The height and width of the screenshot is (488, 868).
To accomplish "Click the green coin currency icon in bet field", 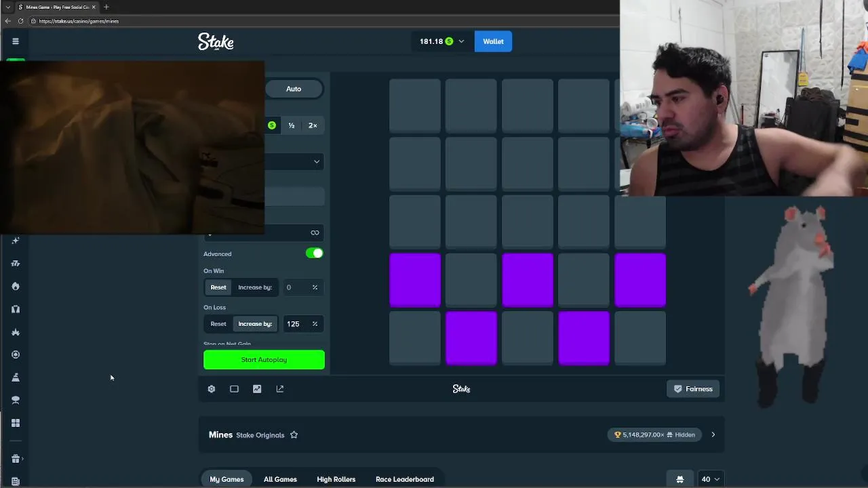I will click(272, 125).
